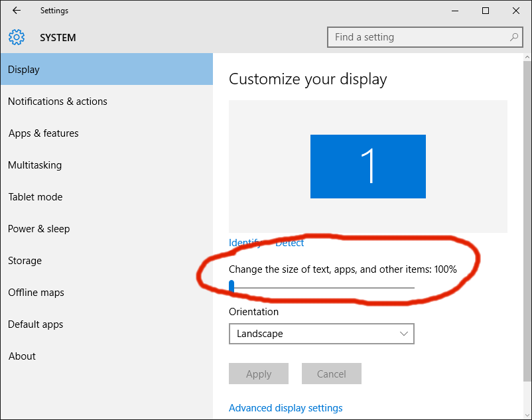Click the Cancel button
The image size is (532, 420).
tap(332, 374)
